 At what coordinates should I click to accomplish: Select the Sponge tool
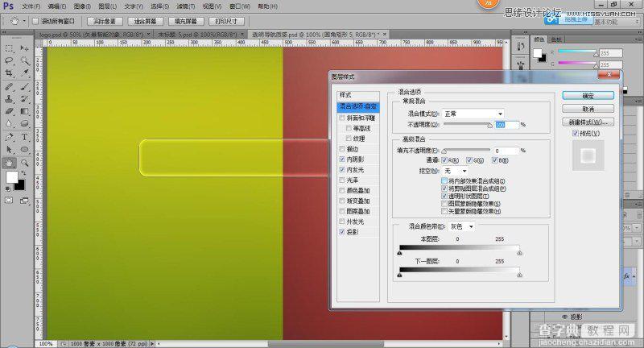pyautogui.click(x=25, y=124)
